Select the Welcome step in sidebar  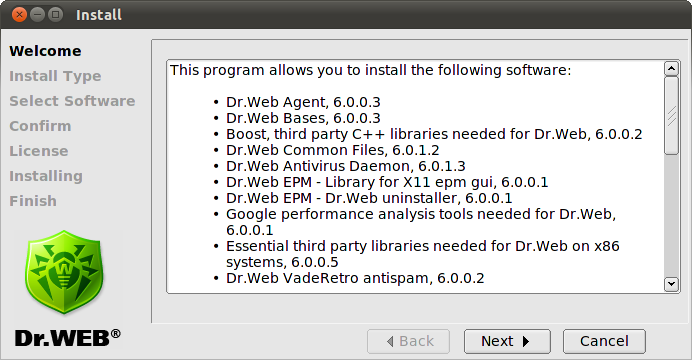pos(45,51)
